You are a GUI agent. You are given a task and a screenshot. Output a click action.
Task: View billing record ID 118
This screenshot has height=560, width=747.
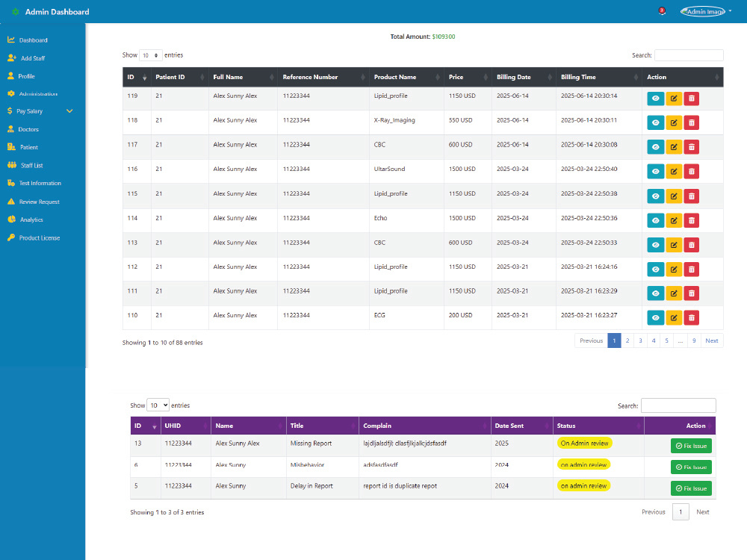click(x=656, y=123)
